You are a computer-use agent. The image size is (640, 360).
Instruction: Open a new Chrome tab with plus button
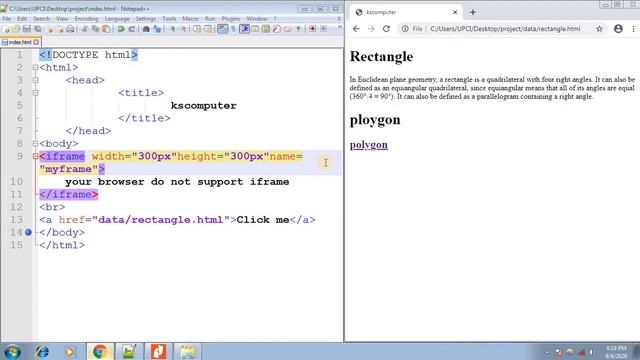pos(473,12)
